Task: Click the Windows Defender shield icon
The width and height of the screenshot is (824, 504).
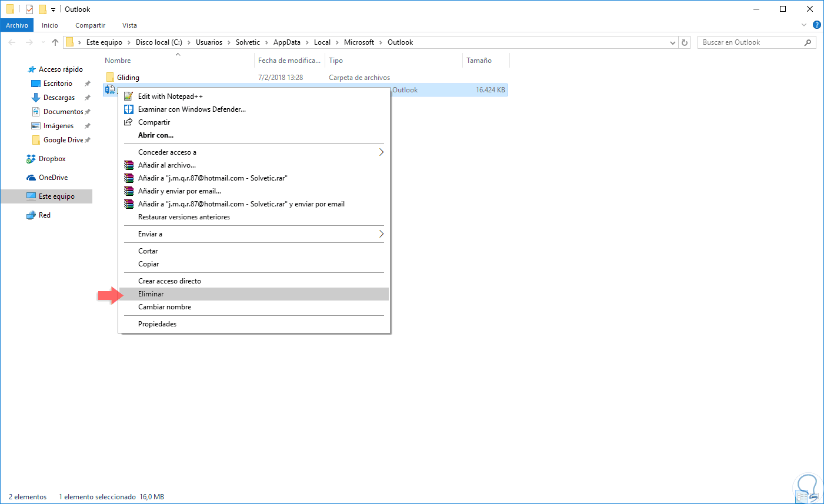Action: (129, 109)
